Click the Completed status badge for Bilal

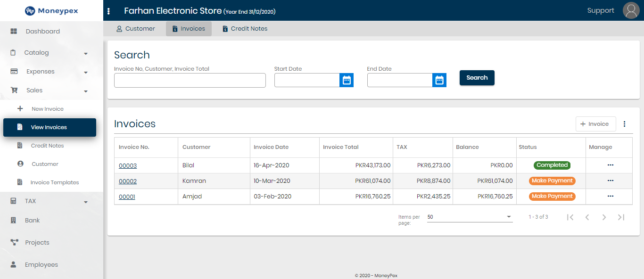(552, 165)
